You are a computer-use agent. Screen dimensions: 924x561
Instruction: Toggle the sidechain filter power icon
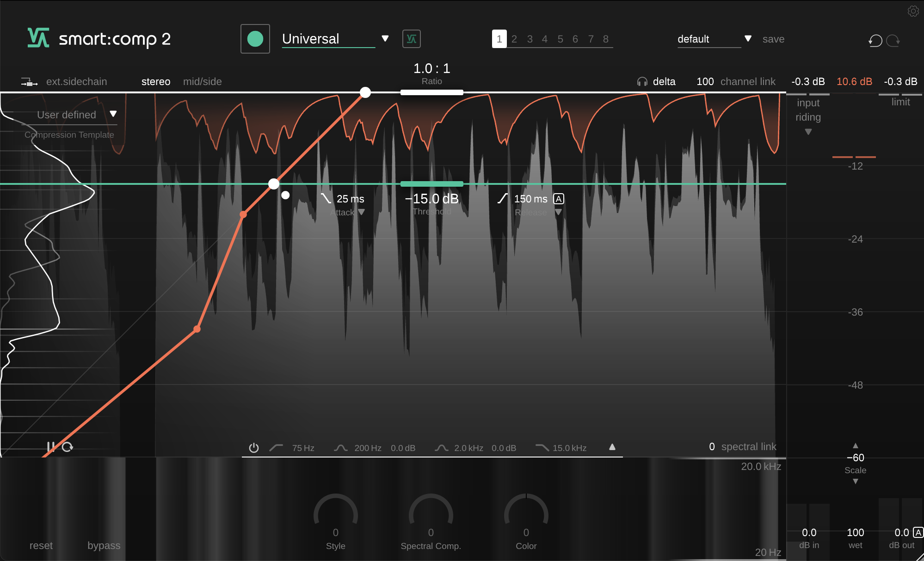tap(253, 448)
